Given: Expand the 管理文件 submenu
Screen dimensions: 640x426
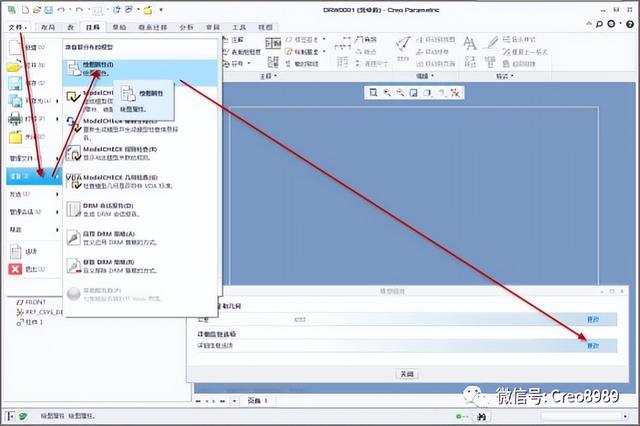Looking at the screenshot, I should pyautogui.click(x=33, y=158).
